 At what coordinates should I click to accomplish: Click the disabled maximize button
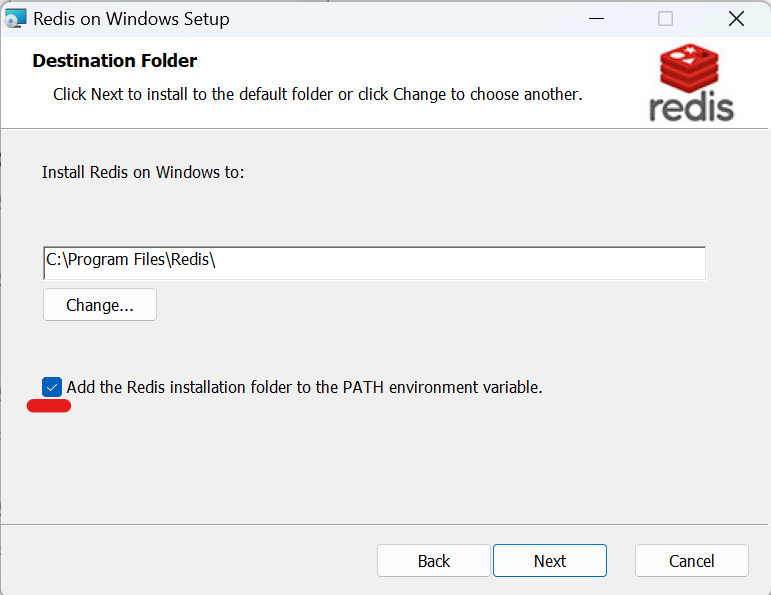(665, 19)
